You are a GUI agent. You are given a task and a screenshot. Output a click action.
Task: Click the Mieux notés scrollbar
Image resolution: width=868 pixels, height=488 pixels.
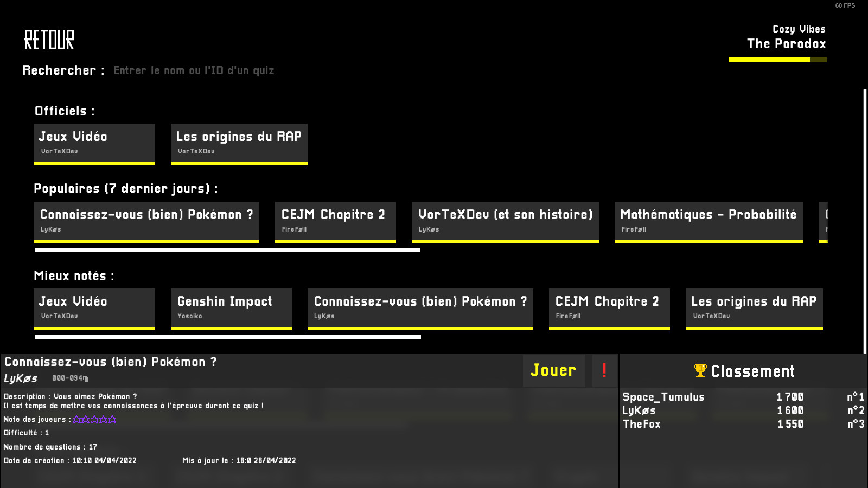coord(227,337)
